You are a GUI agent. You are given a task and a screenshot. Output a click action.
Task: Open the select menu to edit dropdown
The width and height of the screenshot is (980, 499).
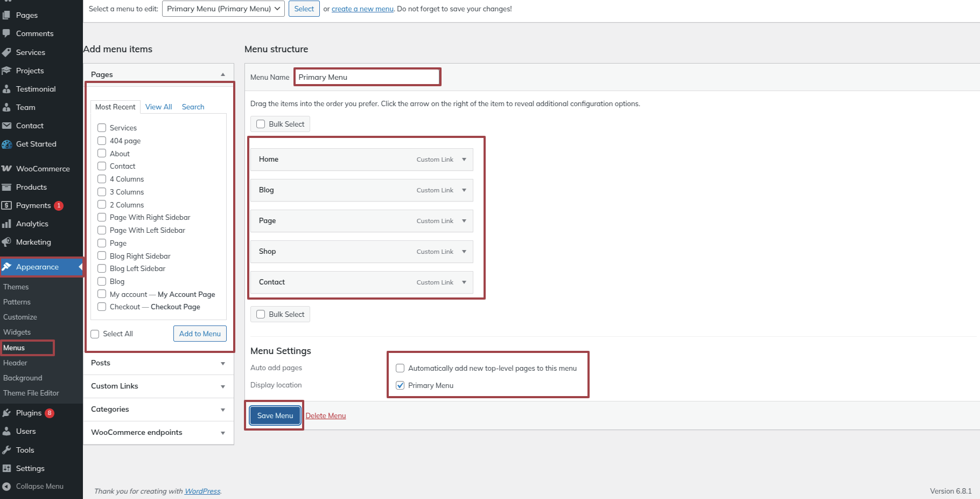click(x=223, y=9)
